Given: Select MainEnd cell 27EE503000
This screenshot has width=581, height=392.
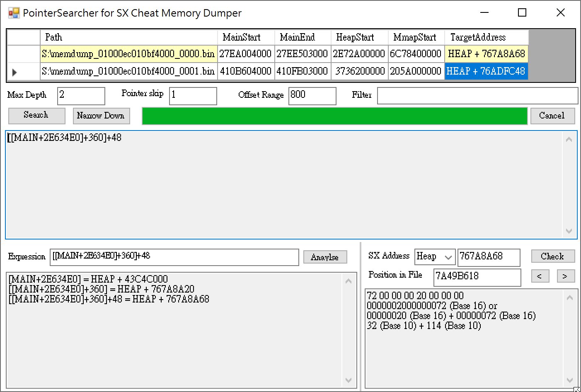Looking at the screenshot, I should pyautogui.click(x=303, y=54).
